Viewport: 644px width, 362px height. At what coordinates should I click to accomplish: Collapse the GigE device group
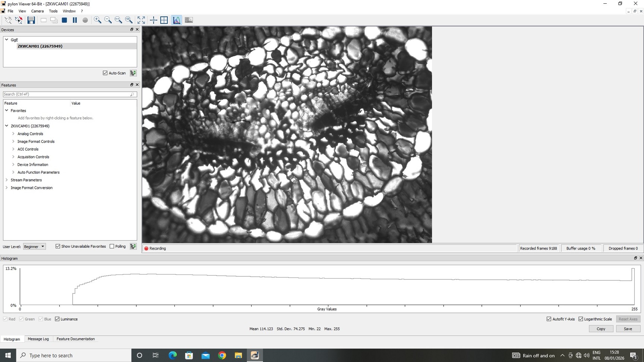(x=6, y=39)
